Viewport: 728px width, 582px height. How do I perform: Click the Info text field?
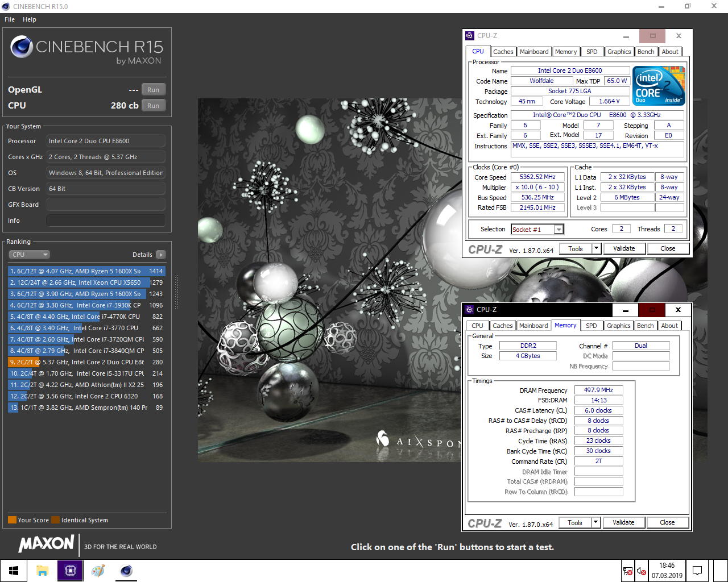(106, 221)
